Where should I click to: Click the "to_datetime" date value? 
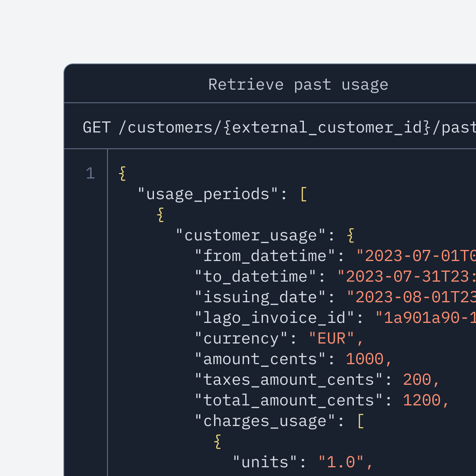pyautogui.click(x=406, y=276)
